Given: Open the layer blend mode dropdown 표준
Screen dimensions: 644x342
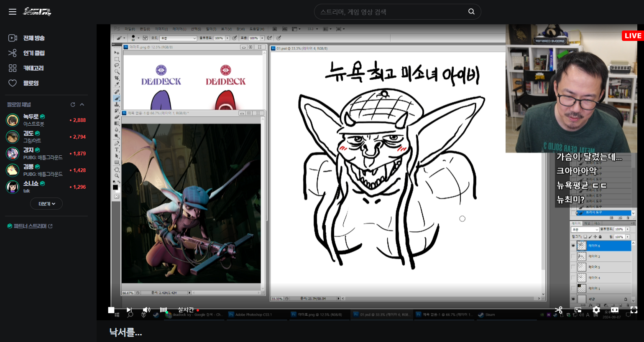Looking at the screenshot, I should click(x=585, y=229).
